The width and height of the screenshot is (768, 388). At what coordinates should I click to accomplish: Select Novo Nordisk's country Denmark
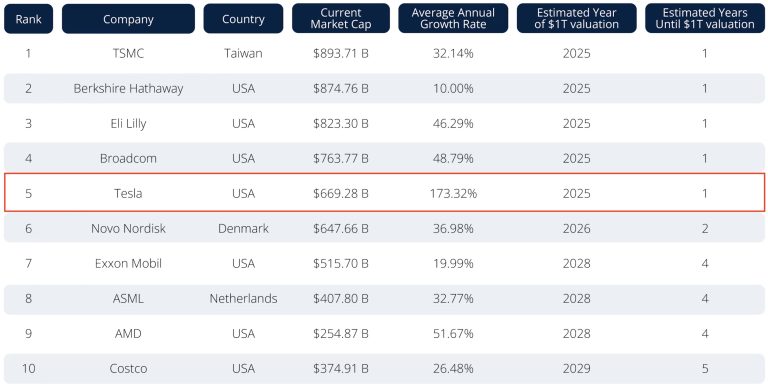tap(243, 229)
